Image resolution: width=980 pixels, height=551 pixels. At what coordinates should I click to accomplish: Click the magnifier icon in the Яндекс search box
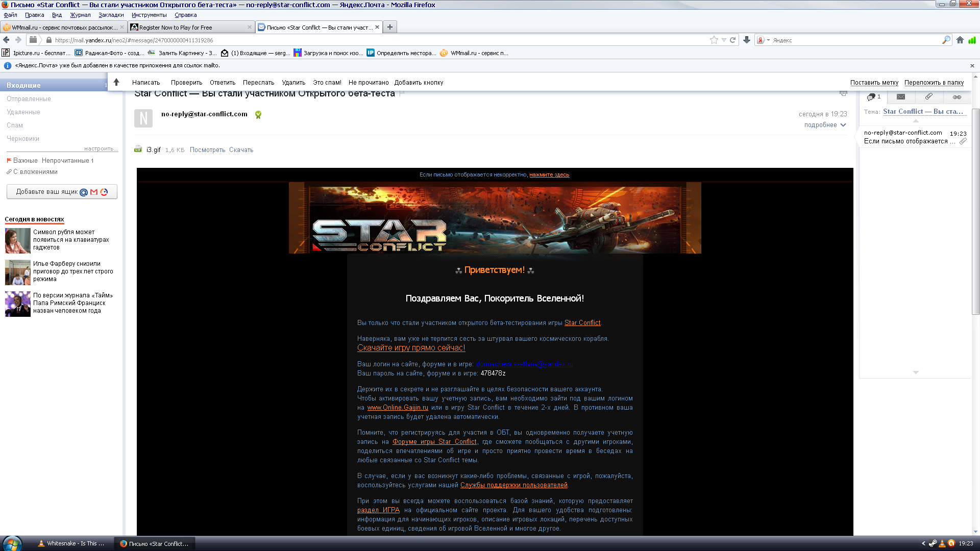[946, 40]
